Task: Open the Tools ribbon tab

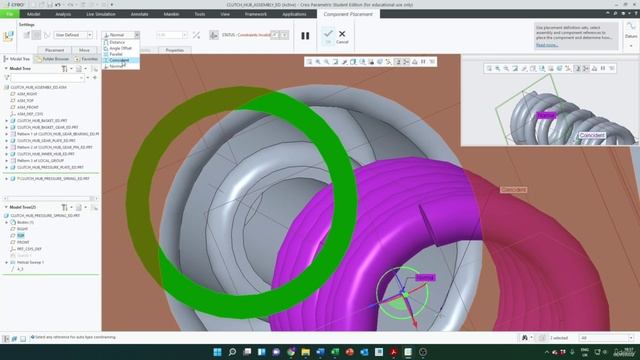Action: (x=200, y=14)
